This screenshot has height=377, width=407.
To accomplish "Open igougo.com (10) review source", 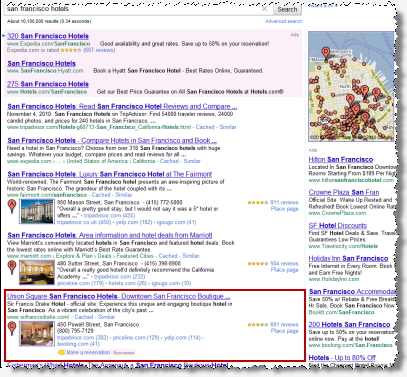I will 171,283.
